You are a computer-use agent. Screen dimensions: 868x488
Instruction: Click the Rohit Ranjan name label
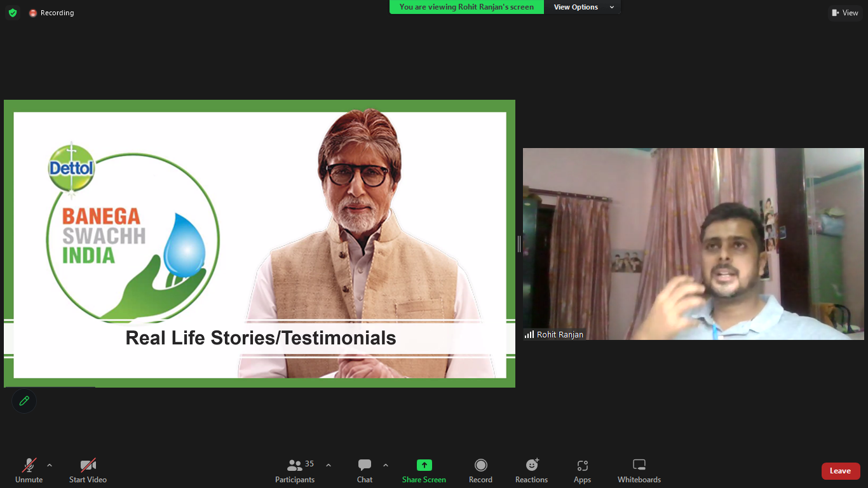click(x=553, y=334)
